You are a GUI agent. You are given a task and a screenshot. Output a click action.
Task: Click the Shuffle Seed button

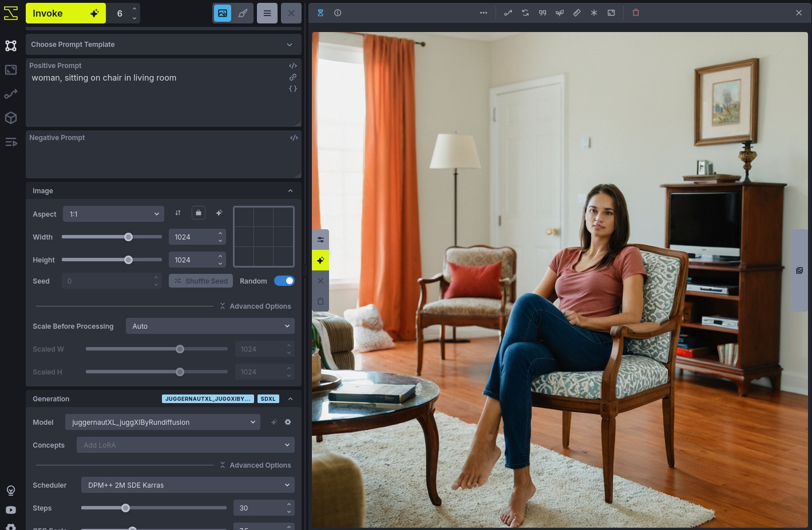tap(201, 281)
